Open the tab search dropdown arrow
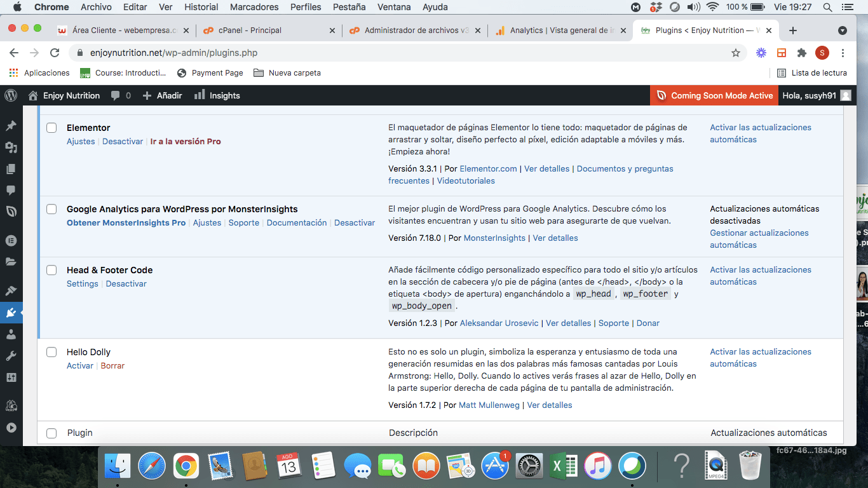The width and height of the screenshot is (868, 488). pyautogui.click(x=843, y=30)
